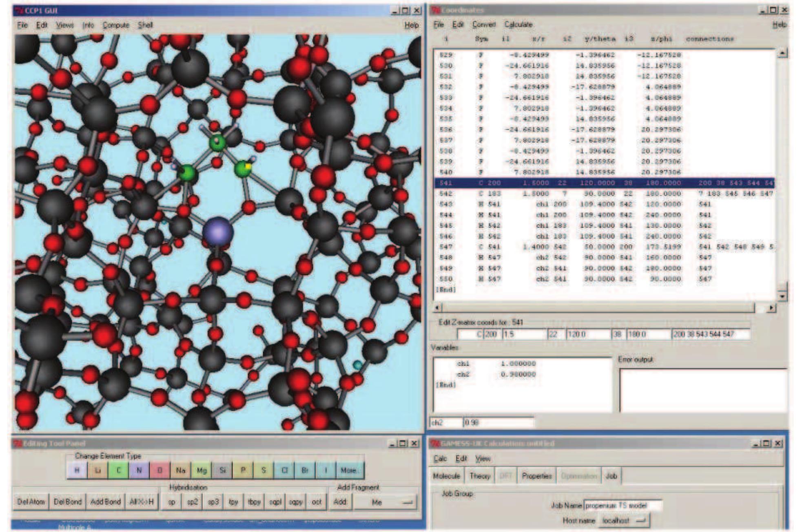Click the Add fragment button
Screen dimensions: 802x532
(340, 502)
